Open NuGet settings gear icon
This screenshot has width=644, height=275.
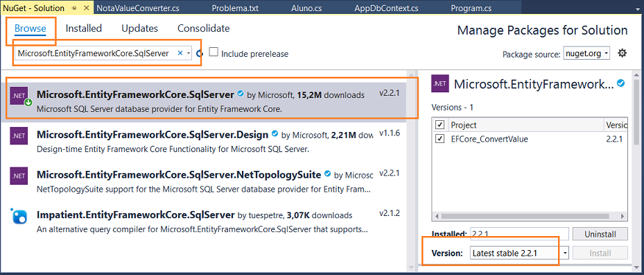(x=623, y=53)
